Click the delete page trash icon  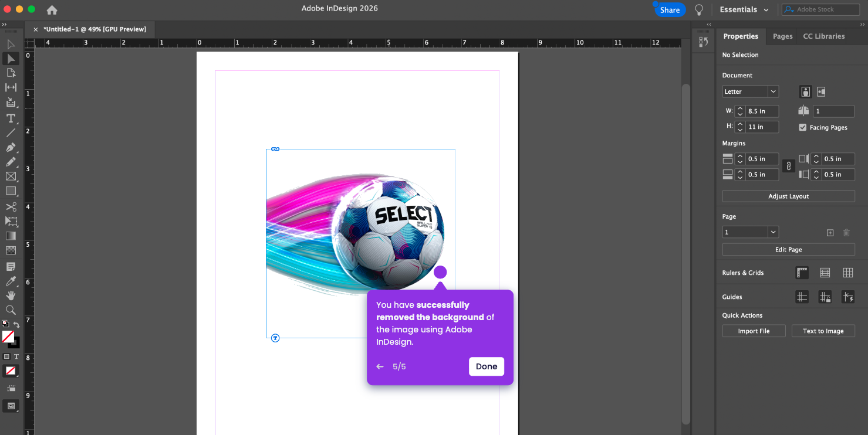tap(846, 233)
